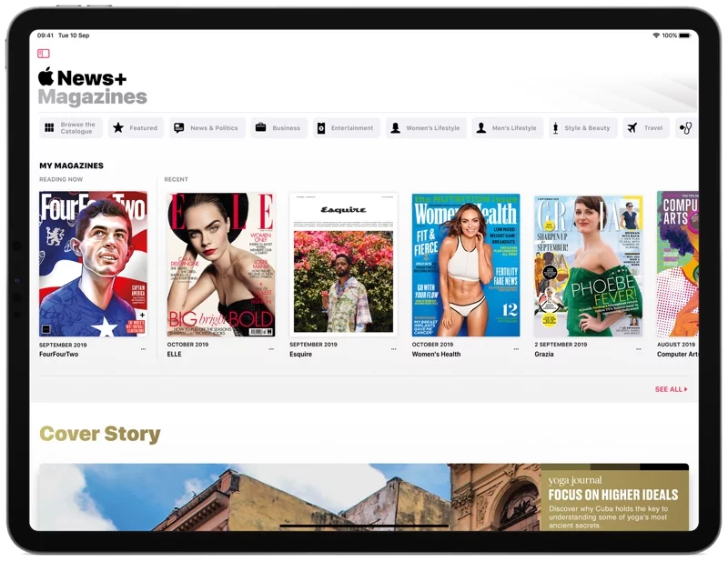Screen dimensions: 728x562
Task: Open the Grazia magazine cover
Action: tap(588, 266)
